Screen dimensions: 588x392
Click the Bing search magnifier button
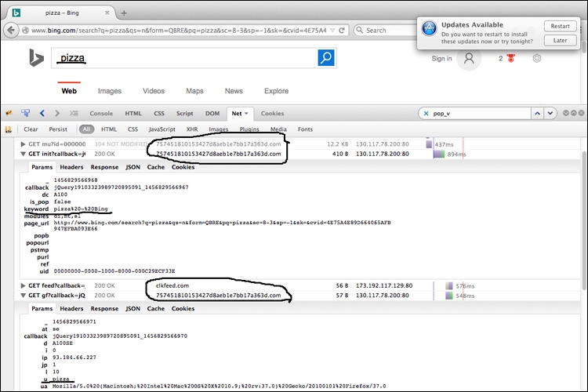326,58
